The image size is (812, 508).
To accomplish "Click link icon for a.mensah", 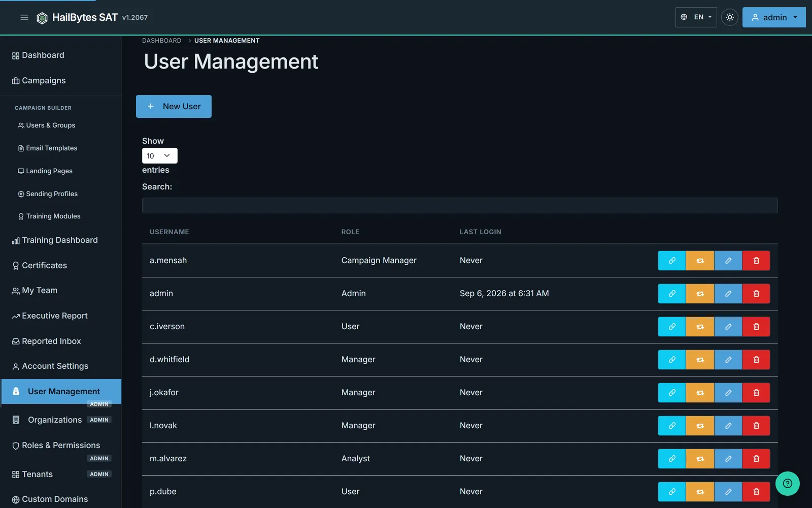I will [672, 261].
